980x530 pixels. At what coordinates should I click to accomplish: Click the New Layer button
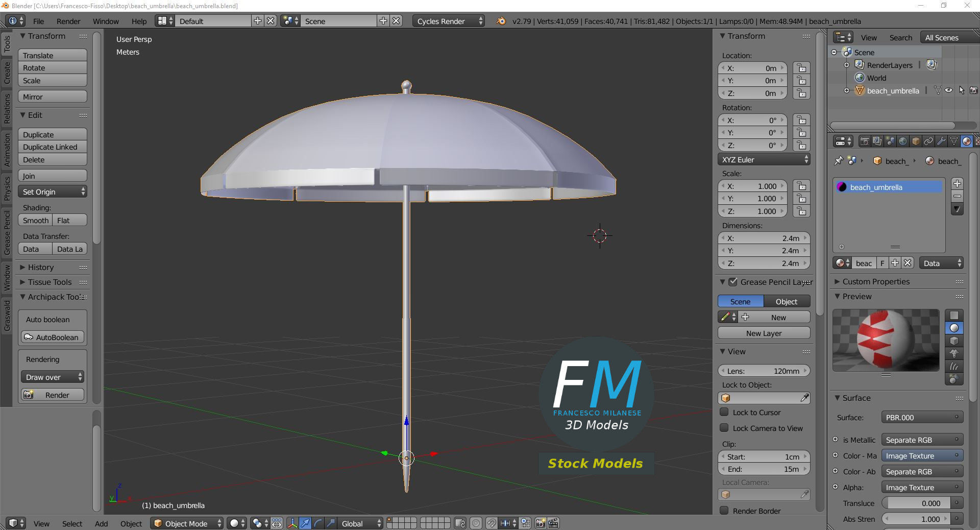point(764,333)
